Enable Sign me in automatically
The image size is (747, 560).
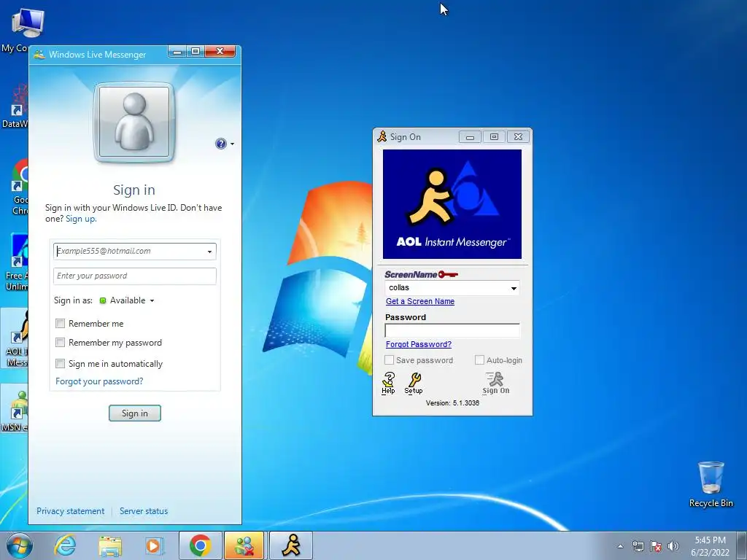[60, 363]
